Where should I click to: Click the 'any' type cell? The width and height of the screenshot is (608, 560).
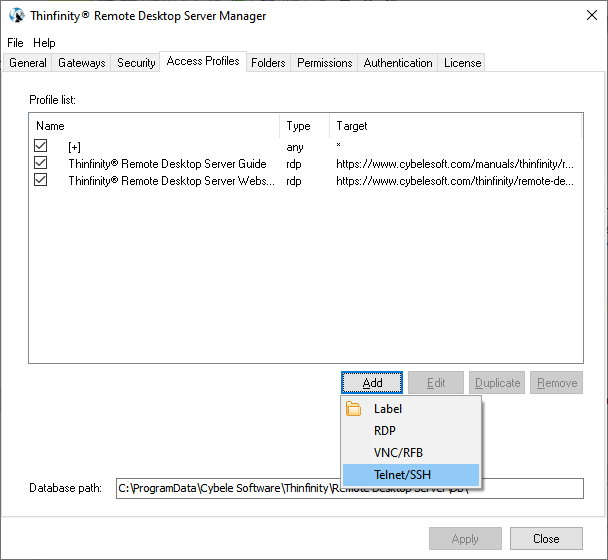[x=295, y=147]
